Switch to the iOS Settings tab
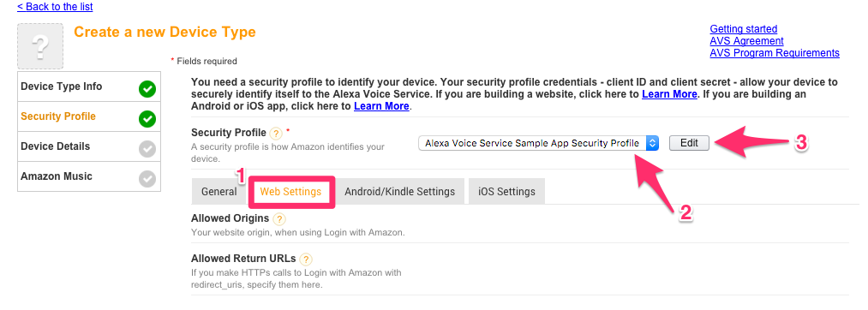868x310 pixels. (x=506, y=192)
